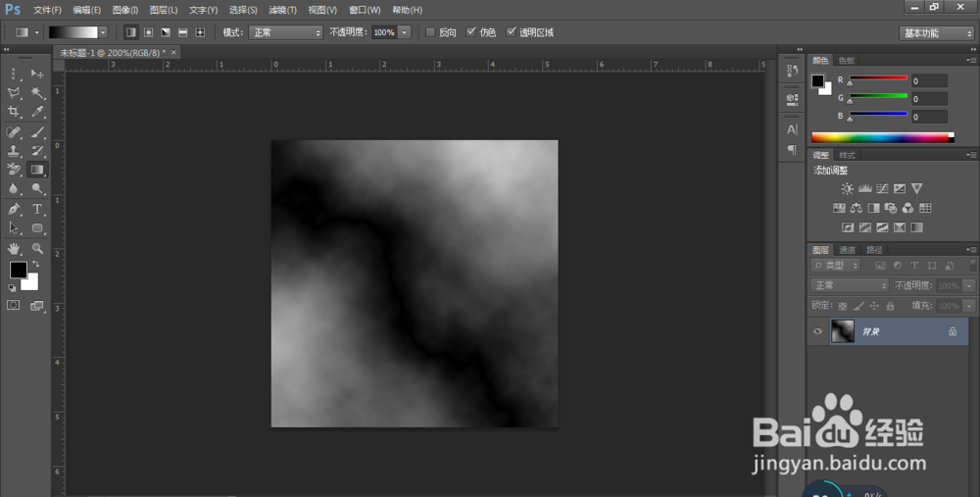Select the Blur tool
The width and height of the screenshot is (980, 497).
(14, 188)
